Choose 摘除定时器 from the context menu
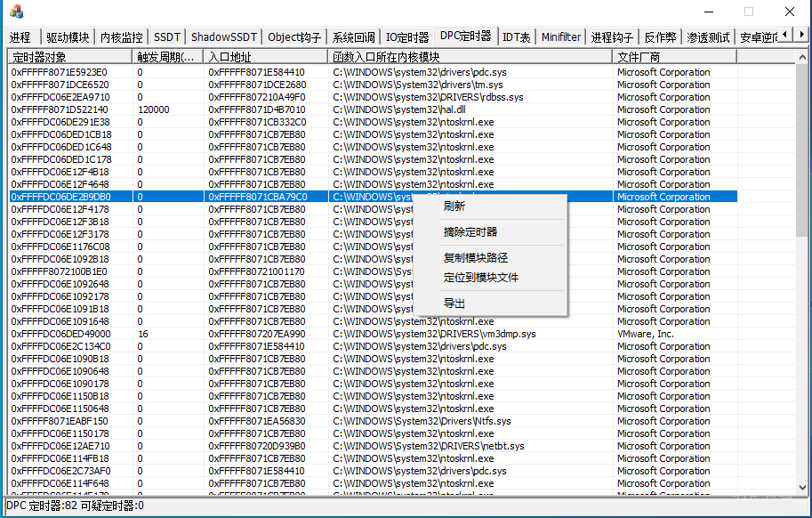Viewport: 812px width, 518px height. [x=490, y=232]
